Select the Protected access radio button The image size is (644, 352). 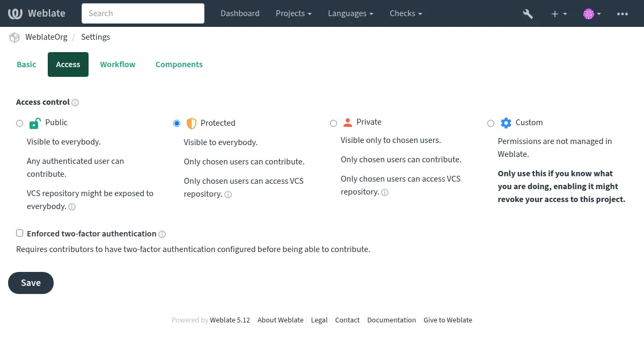coord(177,124)
